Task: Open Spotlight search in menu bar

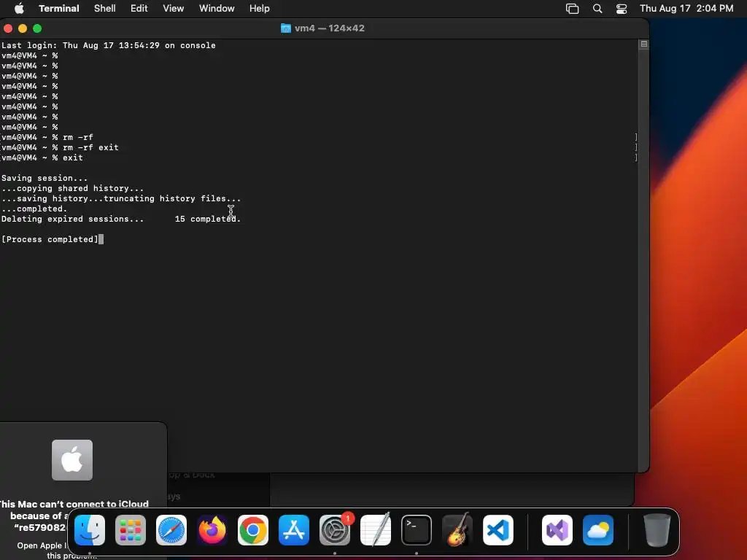Action: 597,9
